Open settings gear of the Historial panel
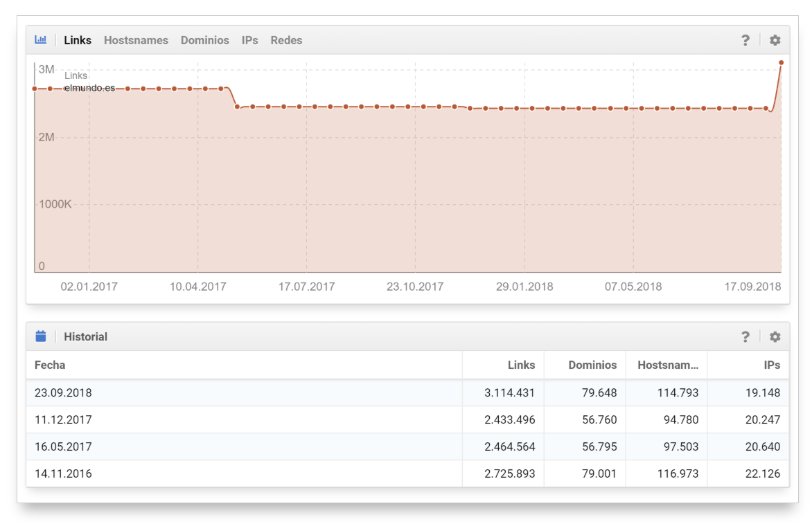 coord(775,336)
